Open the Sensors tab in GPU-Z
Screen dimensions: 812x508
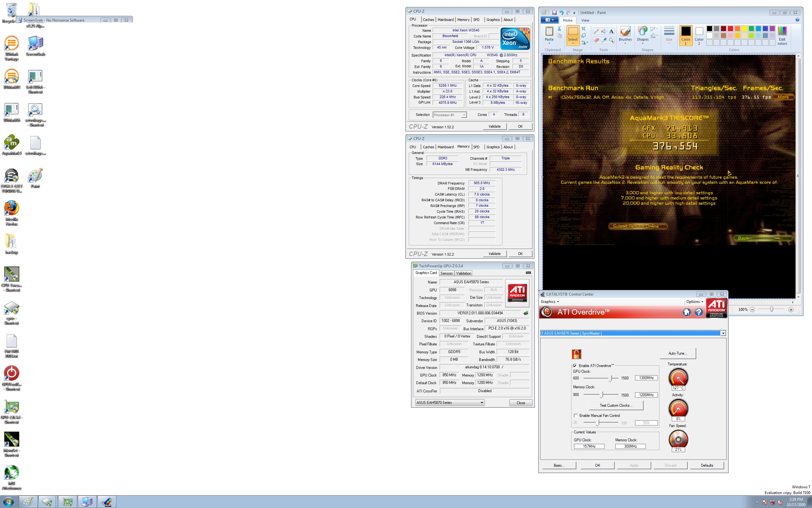coord(447,273)
